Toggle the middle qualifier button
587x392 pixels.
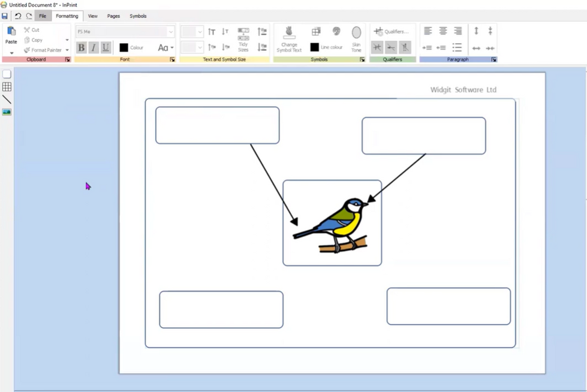391,47
